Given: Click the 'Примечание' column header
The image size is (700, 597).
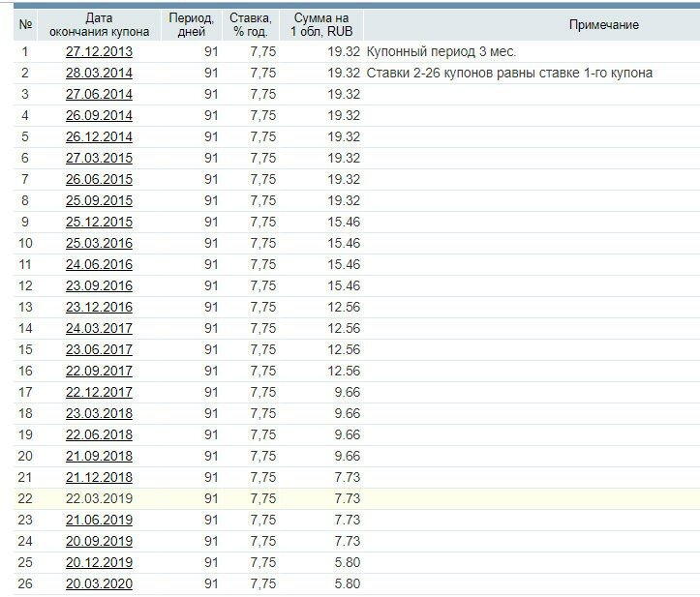Looking at the screenshot, I should coord(603,24).
